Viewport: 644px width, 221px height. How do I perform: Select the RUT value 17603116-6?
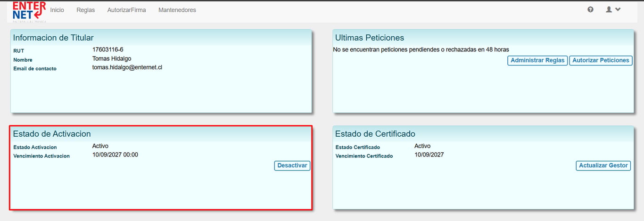pos(108,49)
